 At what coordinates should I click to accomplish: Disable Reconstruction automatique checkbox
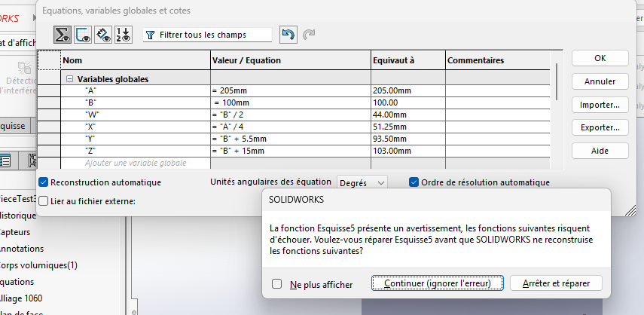click(44, 182)
